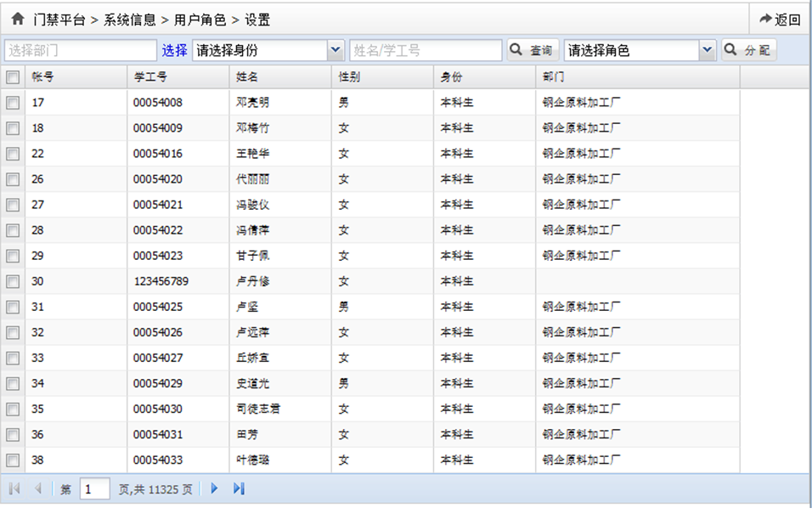Go to the first page

pyautogui.click(x=14, y=489)
